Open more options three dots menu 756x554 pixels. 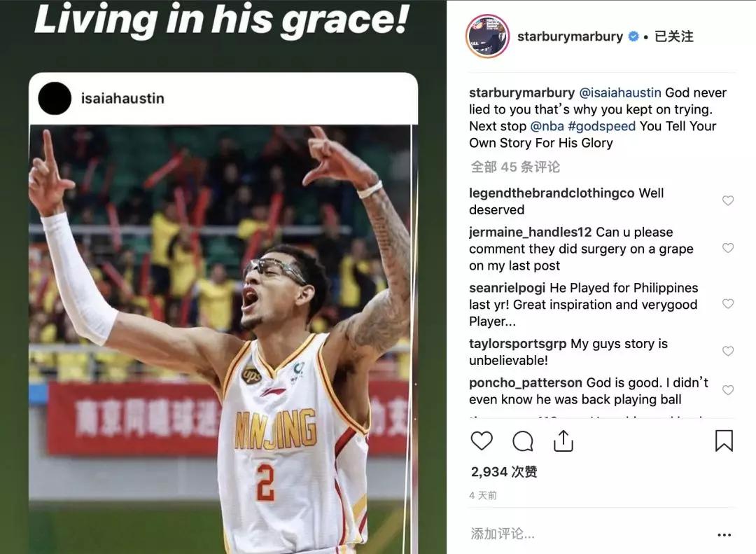coord(724,534)
